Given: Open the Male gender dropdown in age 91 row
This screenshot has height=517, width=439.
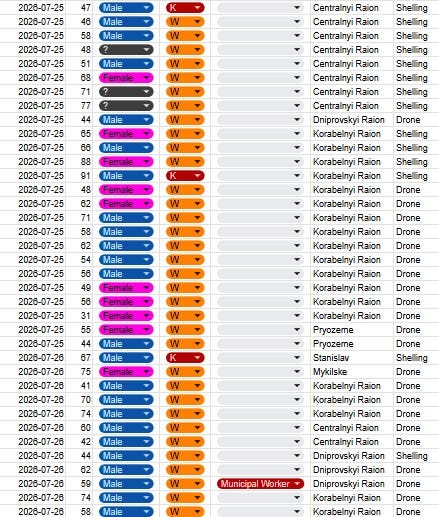Looking at the screenshot, I should [126, 176].
